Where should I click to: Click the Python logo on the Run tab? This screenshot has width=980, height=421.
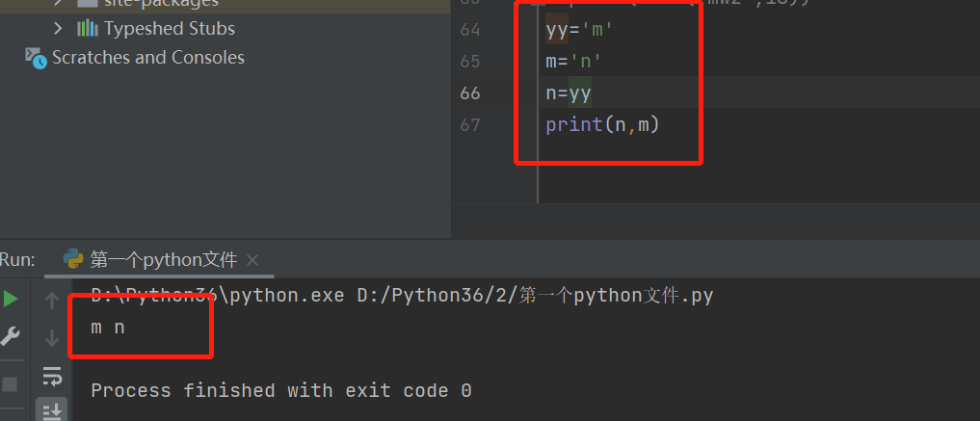(73, 259)
